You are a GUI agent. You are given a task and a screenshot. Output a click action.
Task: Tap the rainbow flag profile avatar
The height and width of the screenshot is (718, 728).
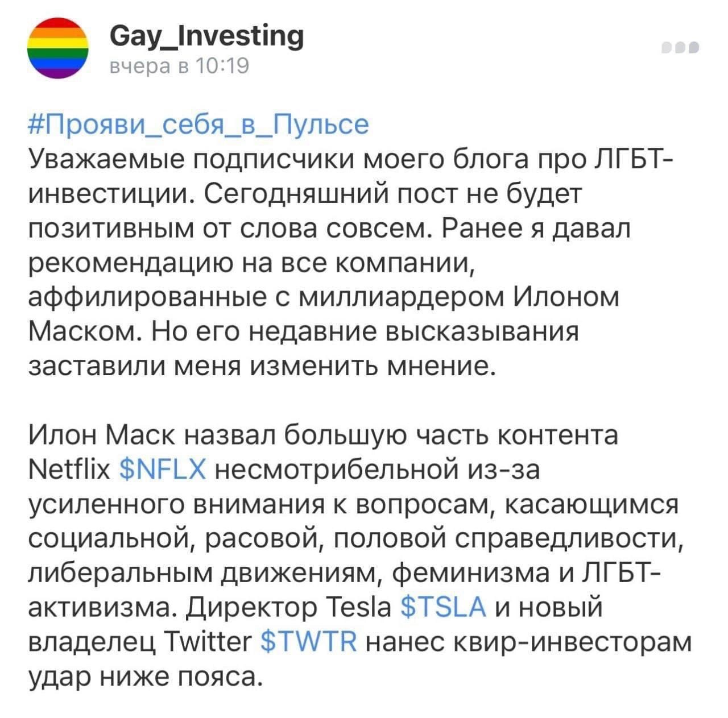coord(58,48)
